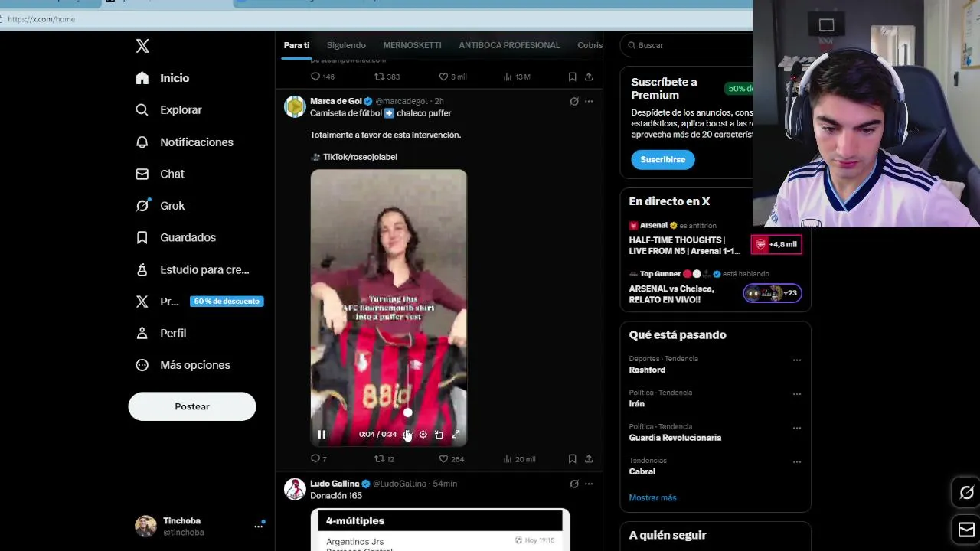View 13 M stats of top post
The image size is (980, 551).
516,77
